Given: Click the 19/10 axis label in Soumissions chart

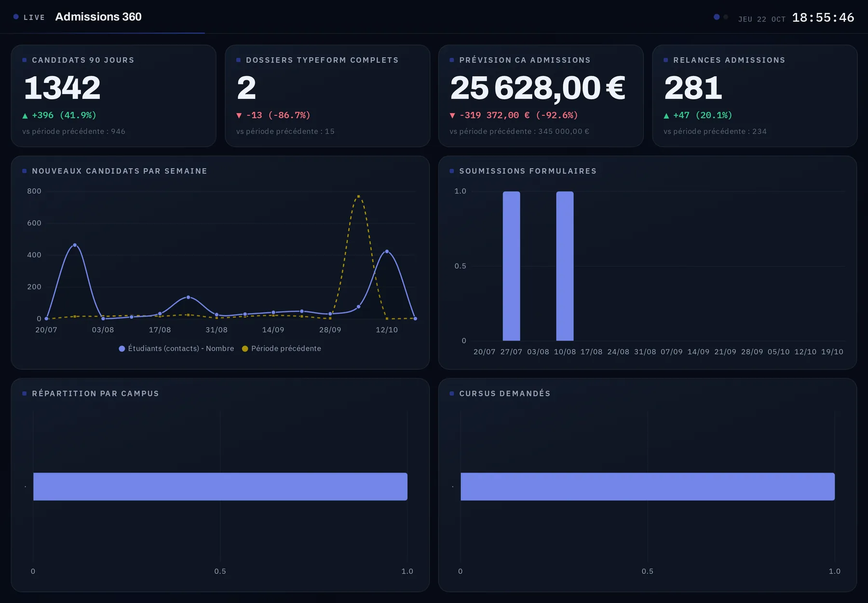Looking at the screenshot, I should [x=832, y=352].
